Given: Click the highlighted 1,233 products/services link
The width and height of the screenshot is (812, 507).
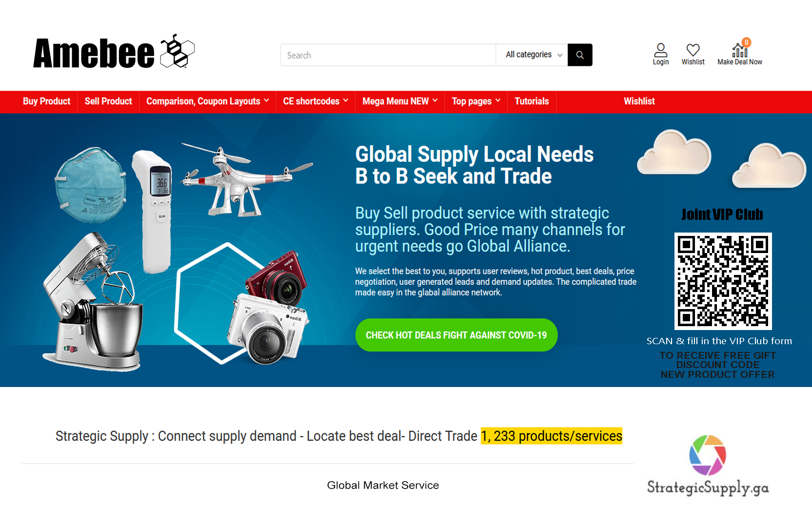Looking at the screenshot, I should (x=552, y=436).
